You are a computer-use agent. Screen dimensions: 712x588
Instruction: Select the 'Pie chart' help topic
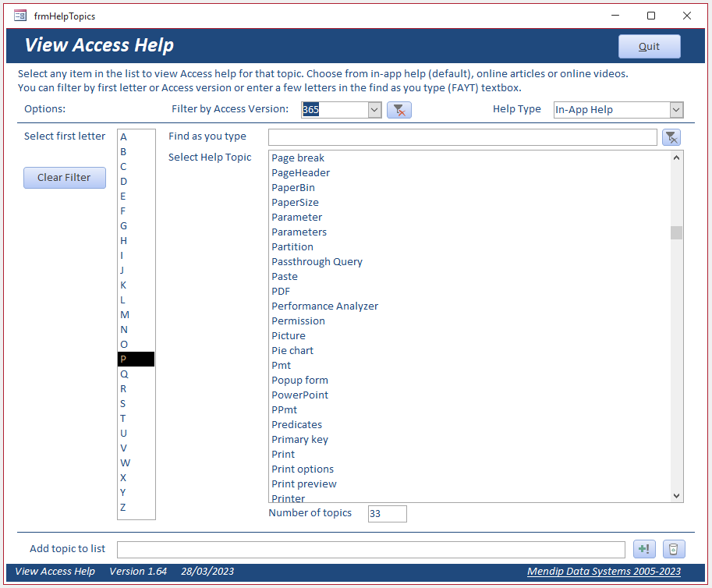(469, 350)
